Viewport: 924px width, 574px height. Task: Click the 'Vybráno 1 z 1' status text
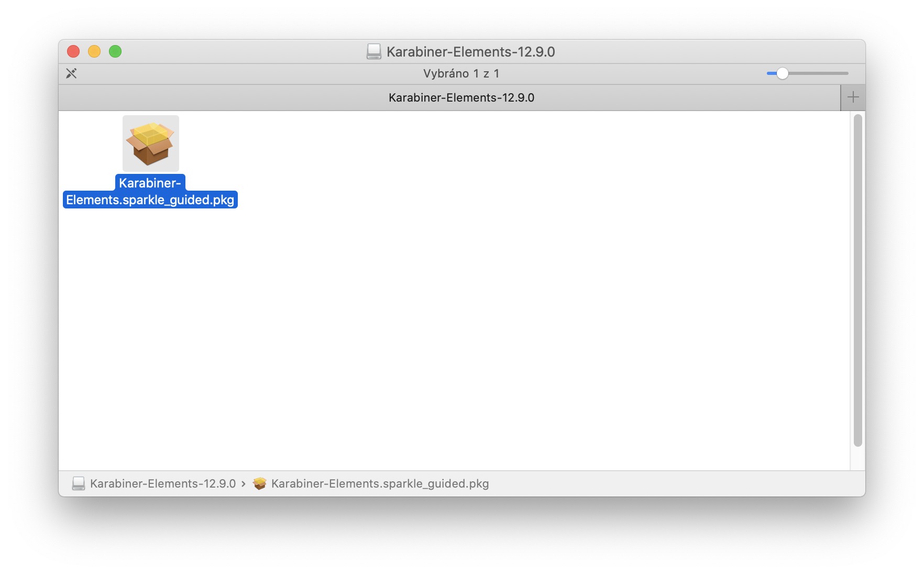point(461,73)
